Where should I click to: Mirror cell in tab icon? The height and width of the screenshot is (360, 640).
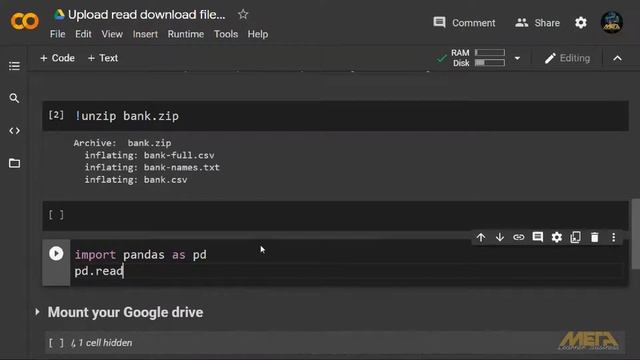tap(576, 237)
